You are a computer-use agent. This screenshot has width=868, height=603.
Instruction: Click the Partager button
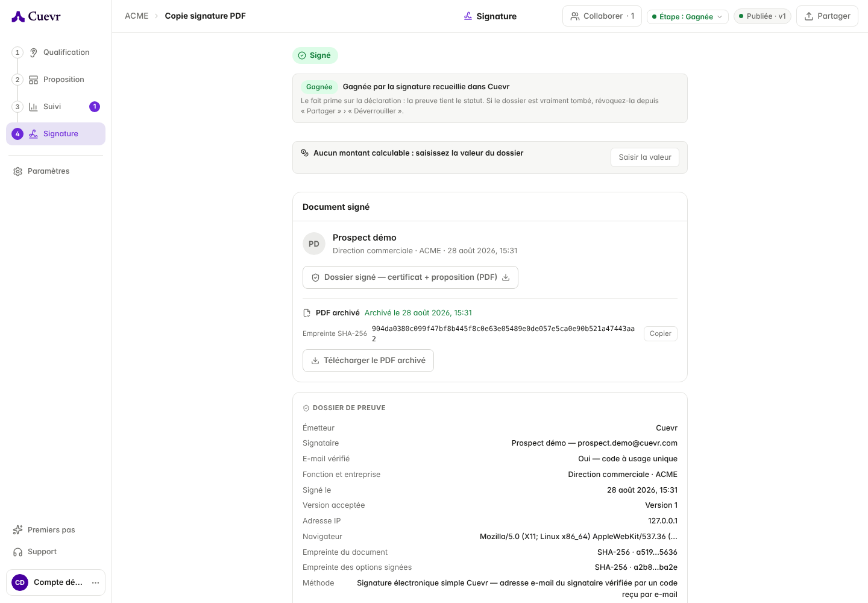[x=827, y=16]
